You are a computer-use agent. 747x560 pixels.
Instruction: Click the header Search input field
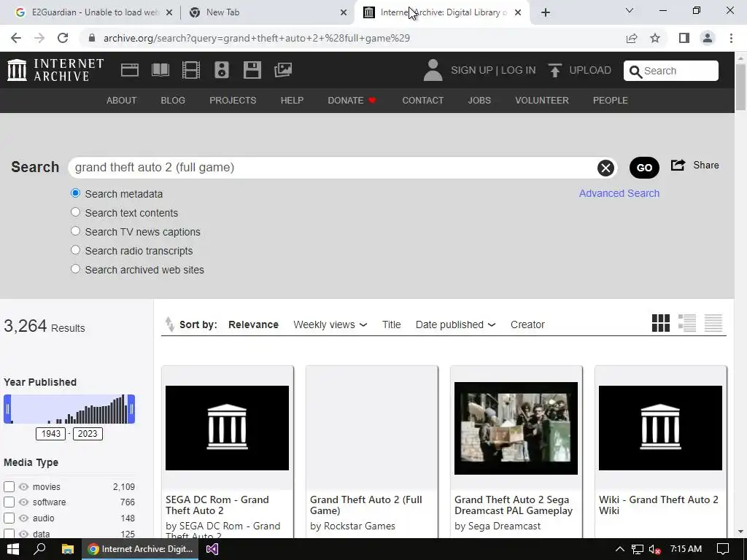671,71
